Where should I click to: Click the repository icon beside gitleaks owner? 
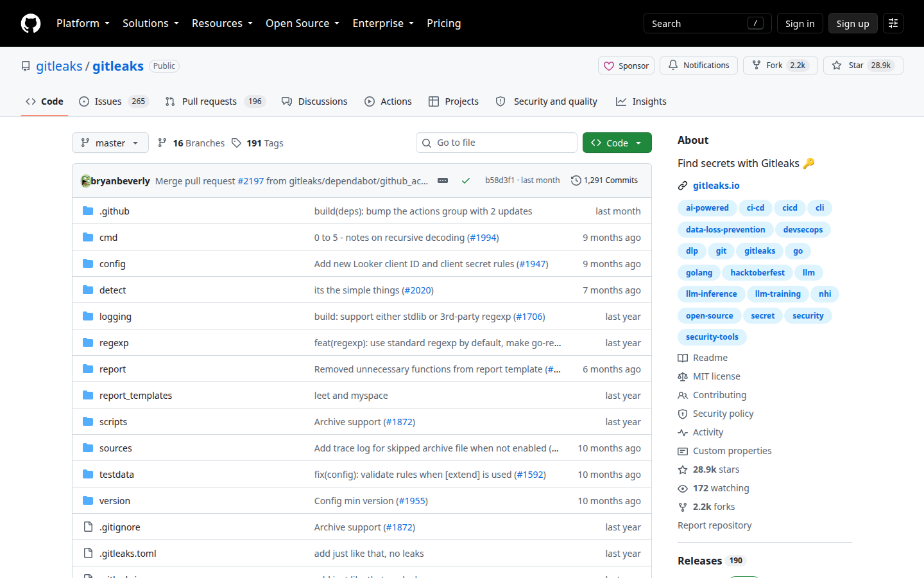(26, 66)
